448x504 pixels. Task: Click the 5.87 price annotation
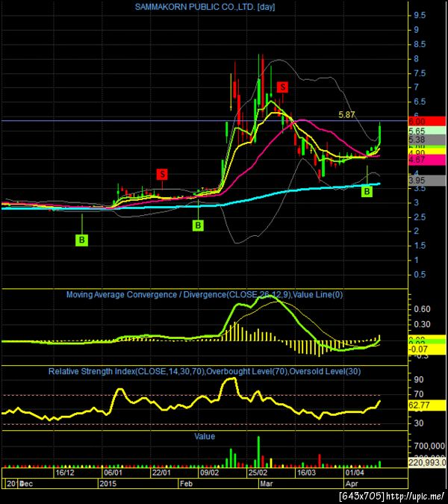tap(346, 115)
